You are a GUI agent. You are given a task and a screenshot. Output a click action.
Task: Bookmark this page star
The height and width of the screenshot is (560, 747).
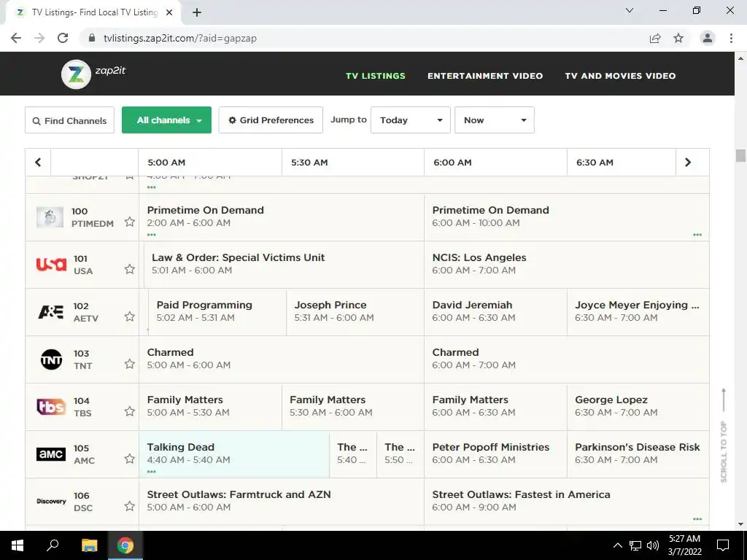[678, 38]
